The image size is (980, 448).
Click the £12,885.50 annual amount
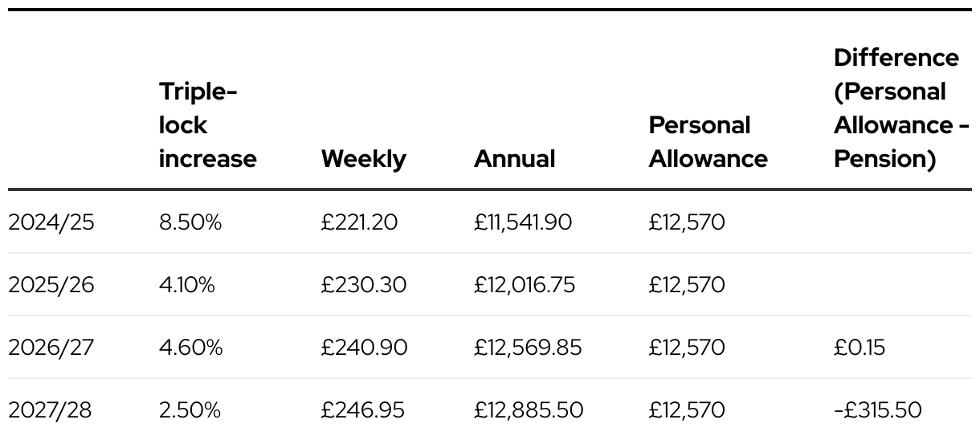[x=529, y=410]
